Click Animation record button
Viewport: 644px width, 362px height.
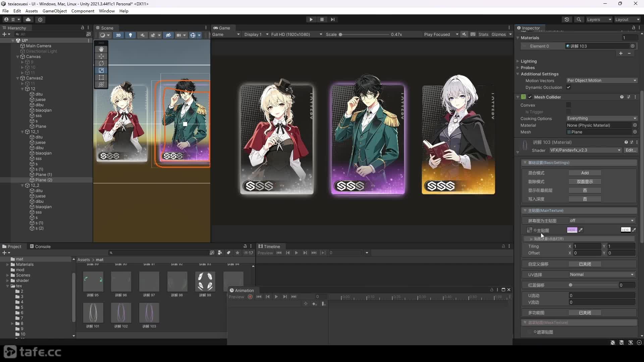pyautogui.click(x=250, y=297)
